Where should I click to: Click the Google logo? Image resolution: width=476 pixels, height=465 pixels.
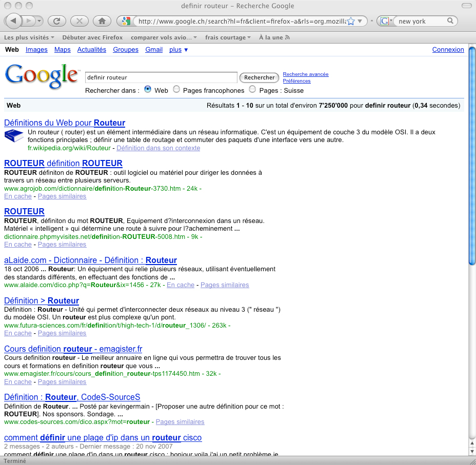(42, 77)
